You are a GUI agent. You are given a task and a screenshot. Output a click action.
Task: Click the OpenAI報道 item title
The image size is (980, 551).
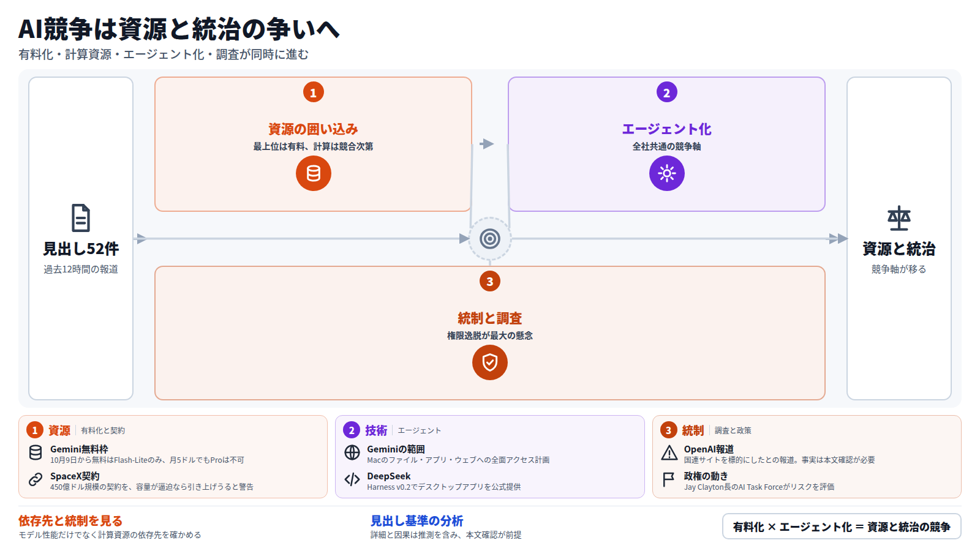coord(709,449)
